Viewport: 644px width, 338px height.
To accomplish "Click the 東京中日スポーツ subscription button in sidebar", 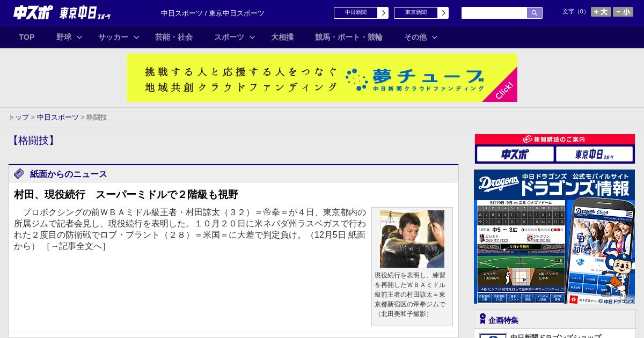I will point(595,154).
